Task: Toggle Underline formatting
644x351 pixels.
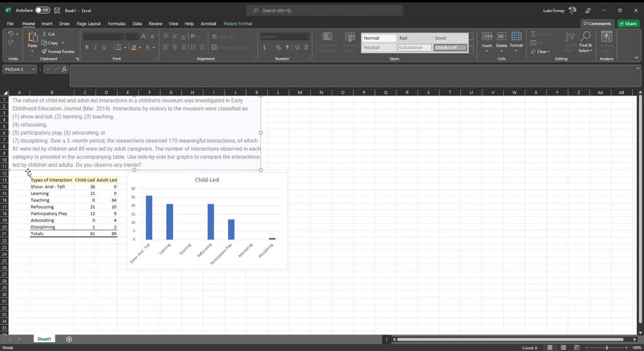Action: (104, 47)
